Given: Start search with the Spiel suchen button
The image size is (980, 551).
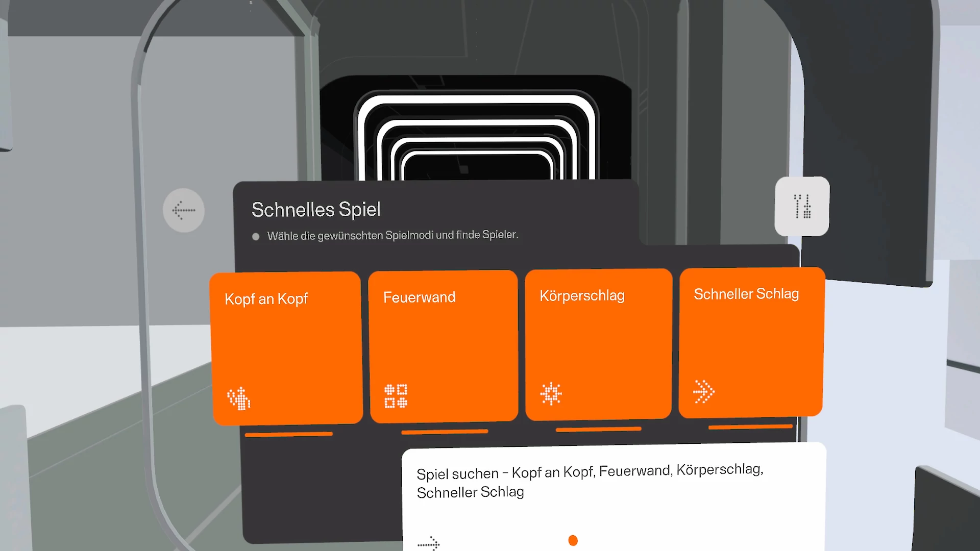Looking at the screenshot, I should tap(614, 497).
